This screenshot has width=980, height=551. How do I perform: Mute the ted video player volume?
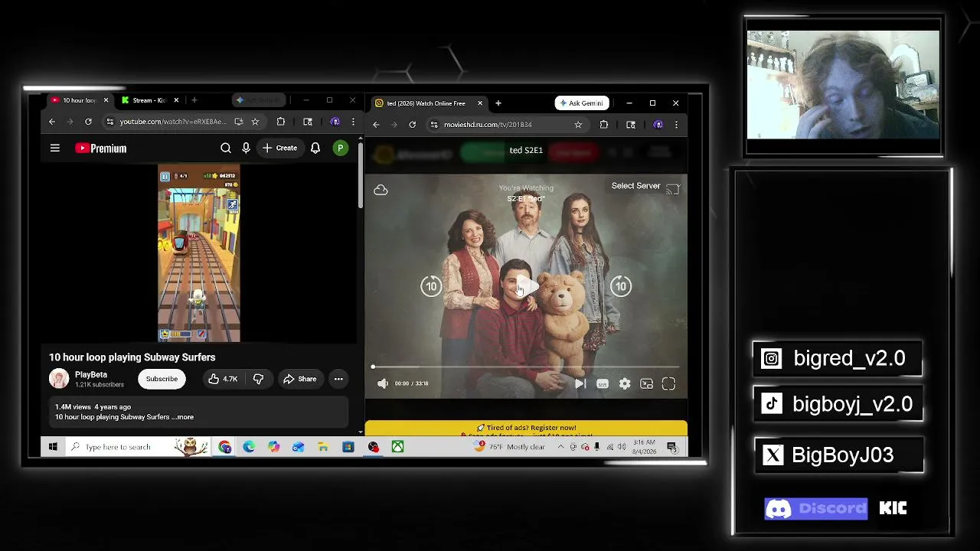tap(383, 383)
